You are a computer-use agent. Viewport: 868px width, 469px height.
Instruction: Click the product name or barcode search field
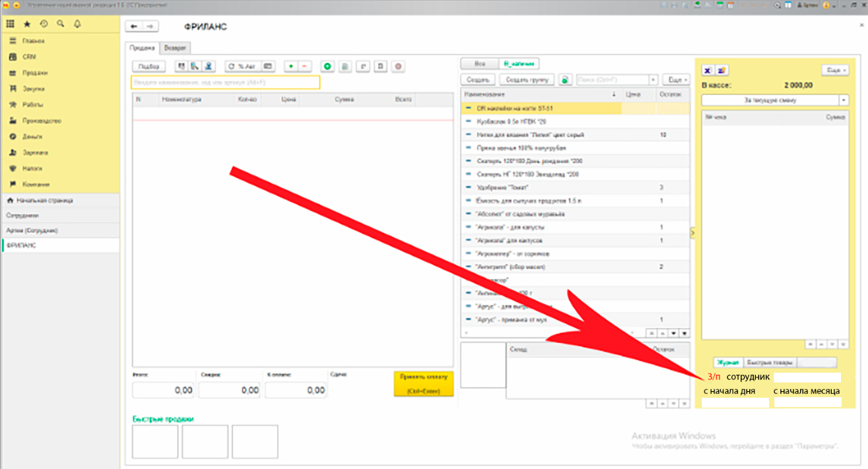tap(226, 82)
